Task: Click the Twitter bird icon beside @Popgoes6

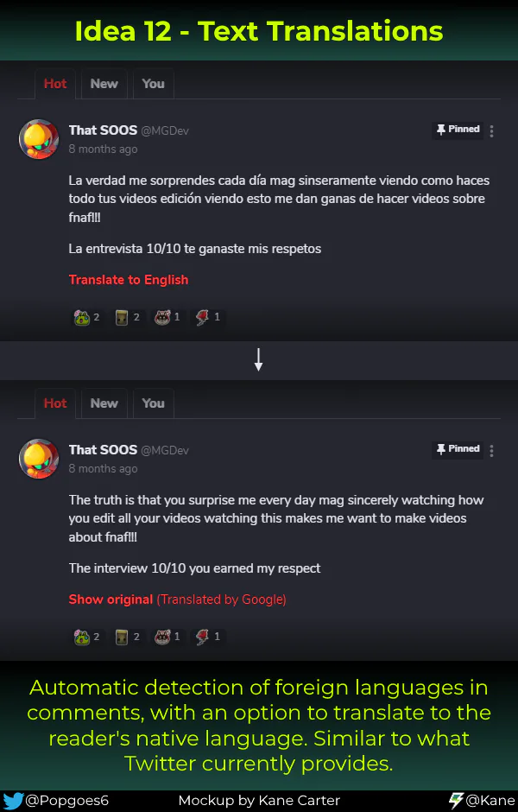Action: [x=13, y=801]
